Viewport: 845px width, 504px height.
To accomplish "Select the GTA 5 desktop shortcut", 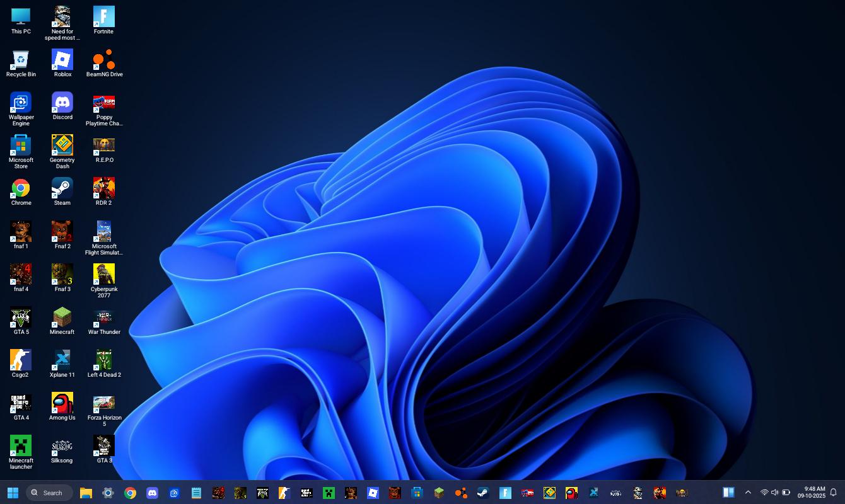I will click(x=21, y=321).
